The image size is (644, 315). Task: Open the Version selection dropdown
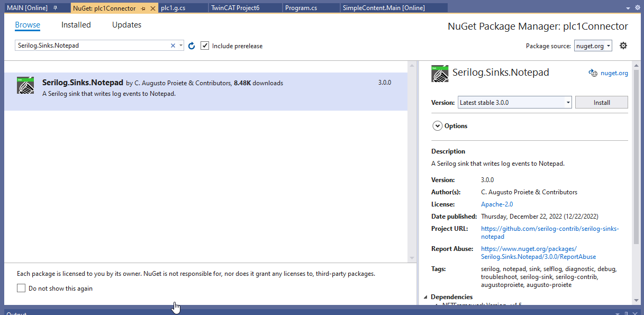(514, 102)
